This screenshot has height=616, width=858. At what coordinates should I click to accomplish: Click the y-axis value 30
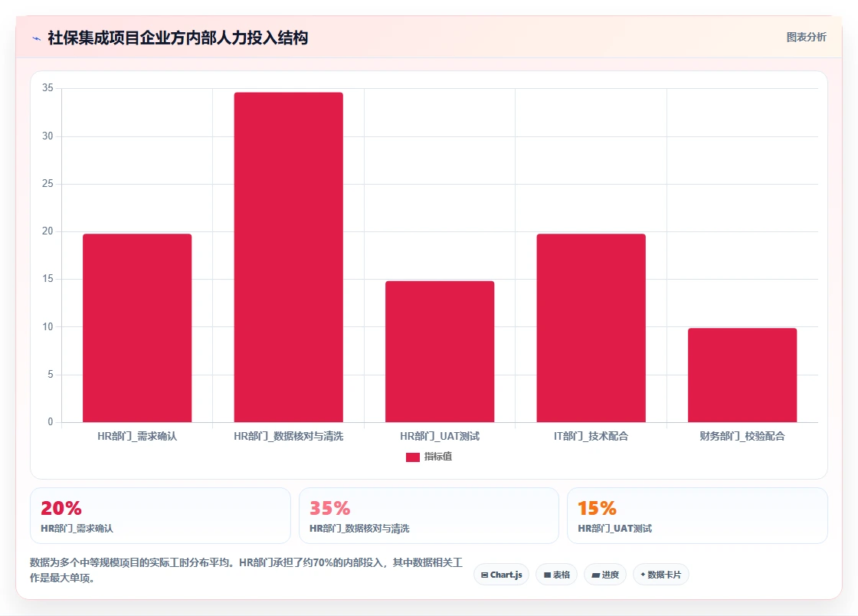[47, 136]
